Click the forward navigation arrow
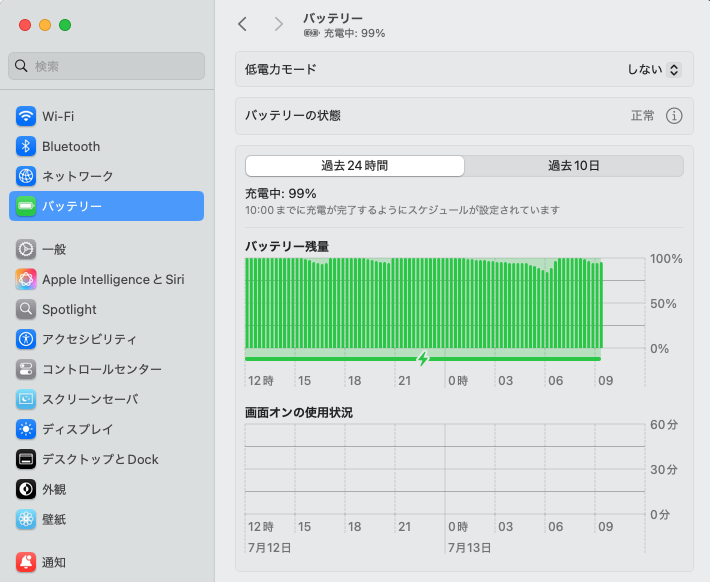The height and width of the screenshot is (582, 710). coord(278,24)
